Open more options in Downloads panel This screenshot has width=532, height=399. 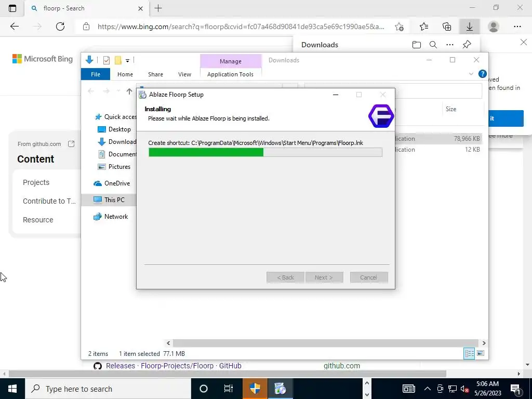point(450,45)
